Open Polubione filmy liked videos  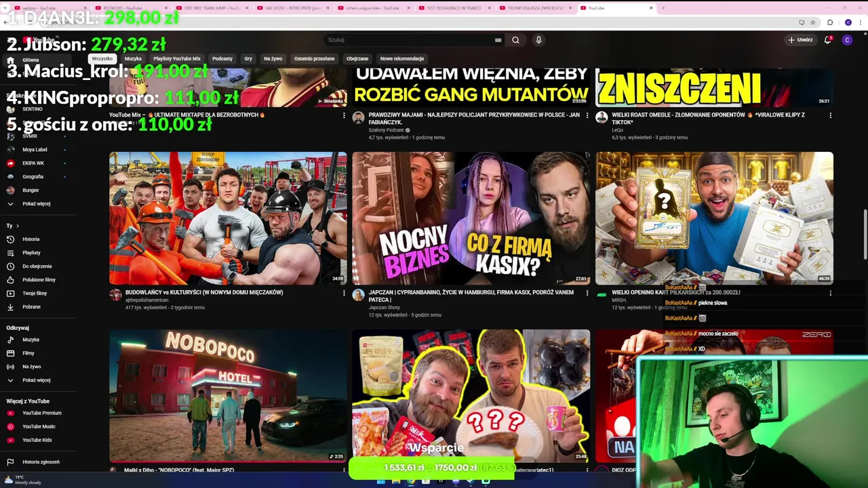pyautogui.click(x=39, y=280)
